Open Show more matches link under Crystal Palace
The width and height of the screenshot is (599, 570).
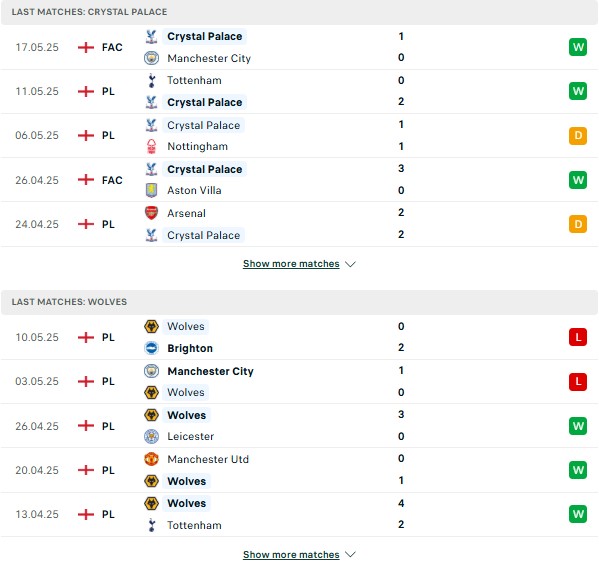(291, 264)
